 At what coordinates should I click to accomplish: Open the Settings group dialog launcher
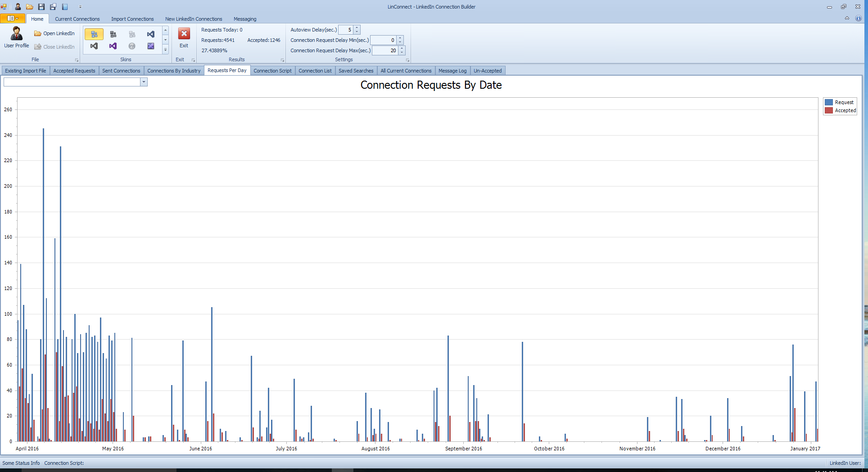click(407, 60)
